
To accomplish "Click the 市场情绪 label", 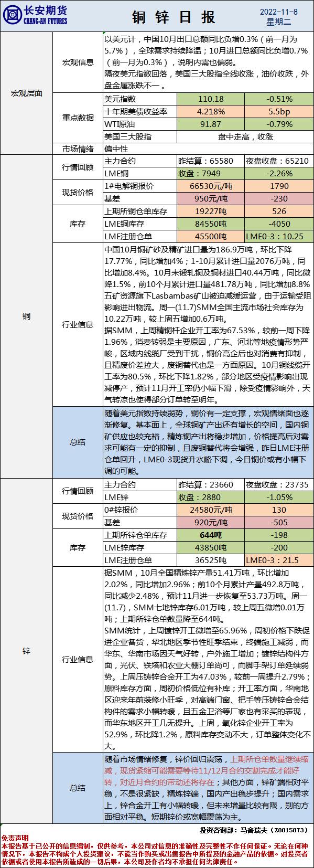I will click(x=78, y=149).
